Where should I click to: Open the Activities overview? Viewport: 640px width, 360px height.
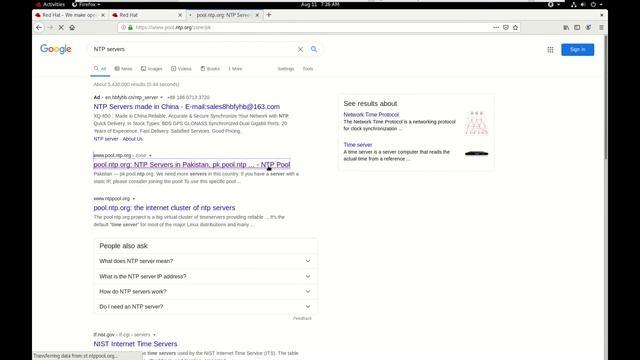(51, 4)
